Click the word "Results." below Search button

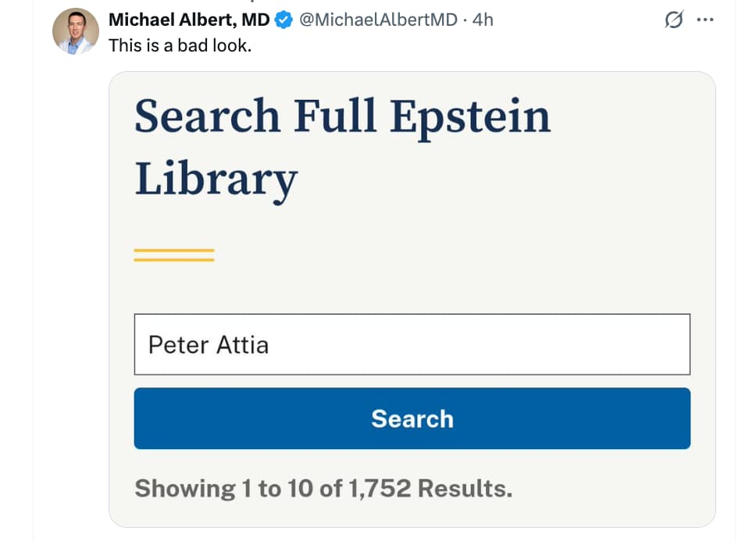(465, 489)
